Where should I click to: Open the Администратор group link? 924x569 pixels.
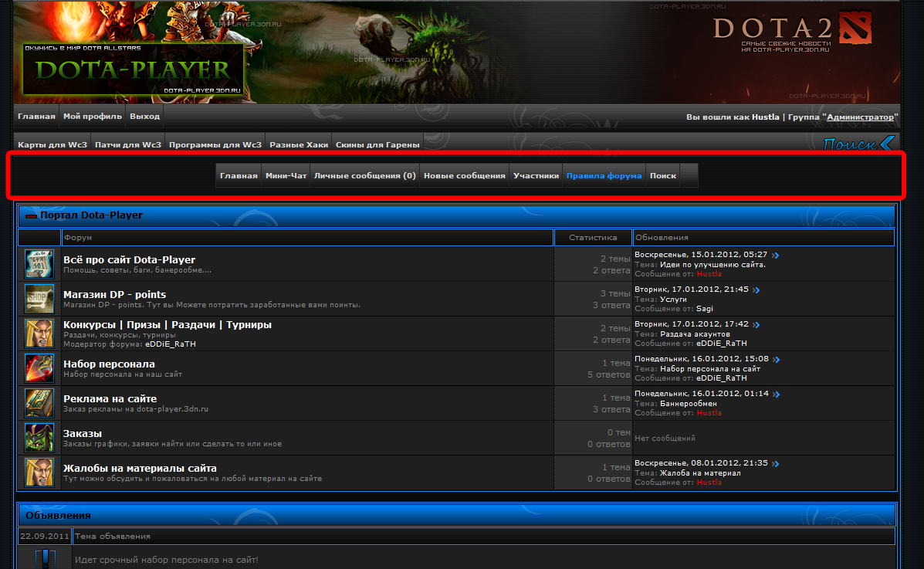click(x=861, y=117)
